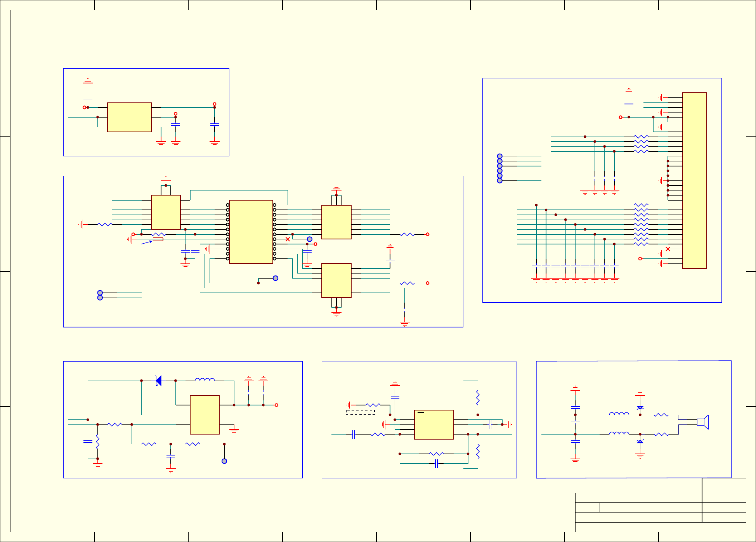The height and width of the screenshot is (542, 756).
Task: Click the blue test point below central IC
Action: pos(276,278)
